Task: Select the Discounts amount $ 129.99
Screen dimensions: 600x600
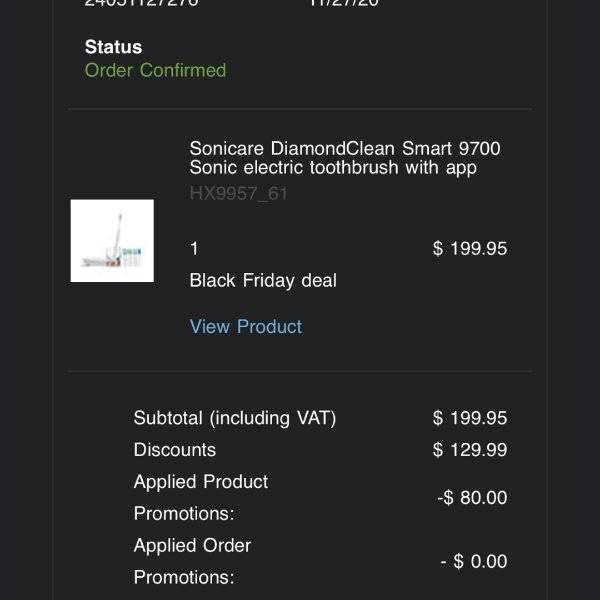Action: coord(470,450)
